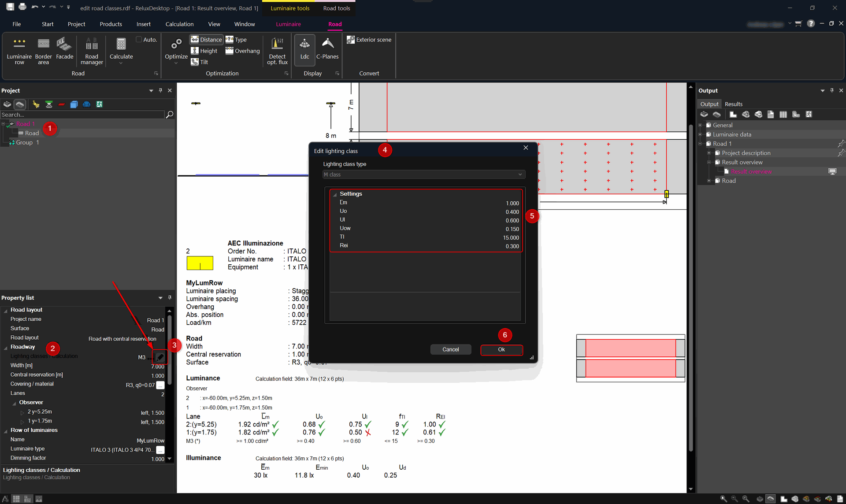Open the Road manager tool
The height and width of the screenshot is (504, 846).
click(x=92, y=51)
